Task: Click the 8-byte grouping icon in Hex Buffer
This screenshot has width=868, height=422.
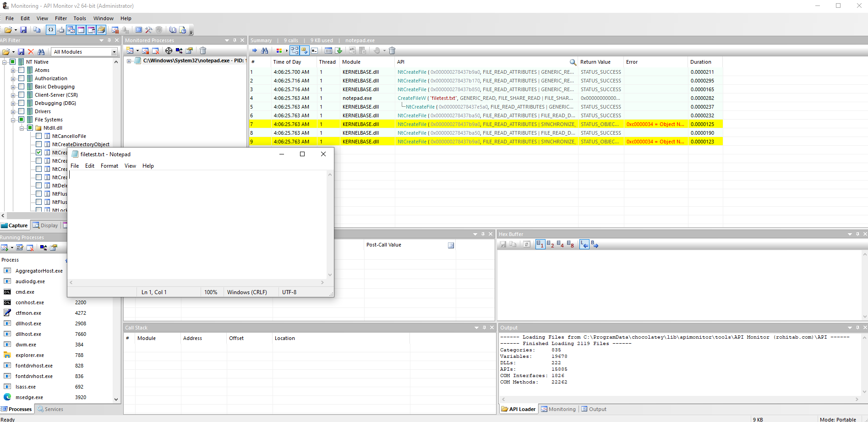Action: coord(570,245)
